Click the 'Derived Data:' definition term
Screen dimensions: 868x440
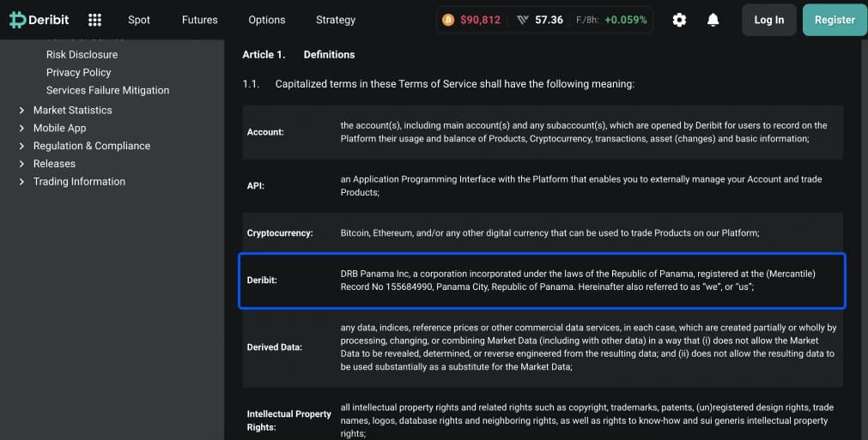[x=275, y=347]
